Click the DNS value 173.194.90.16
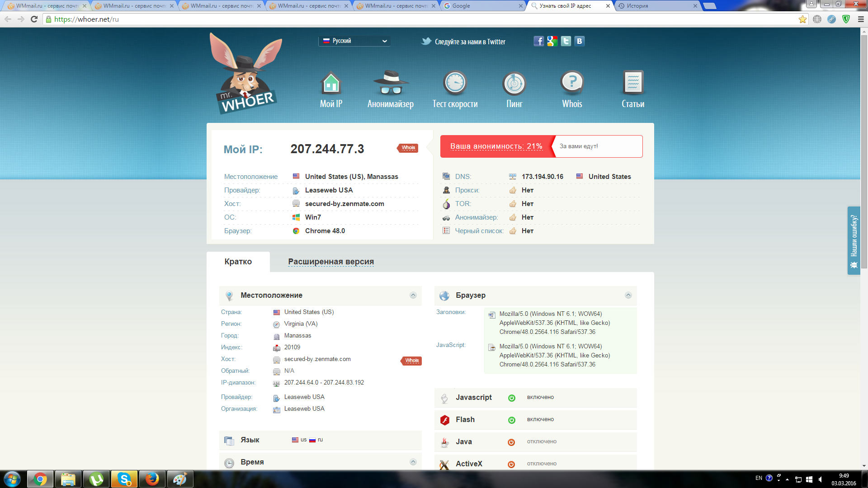 pyautogui.click(x=542, y=177)
